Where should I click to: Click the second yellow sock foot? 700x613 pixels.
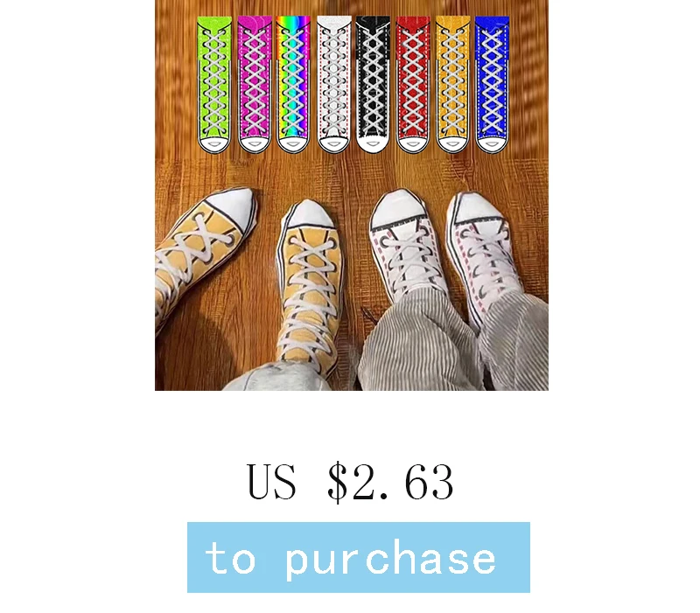(308, 281)
